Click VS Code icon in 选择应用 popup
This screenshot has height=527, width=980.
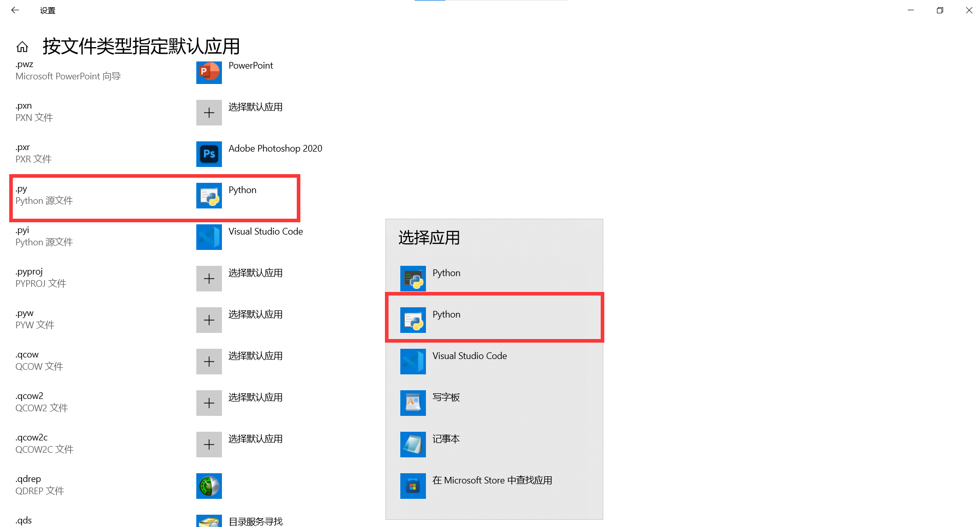(x=413, y=362)
